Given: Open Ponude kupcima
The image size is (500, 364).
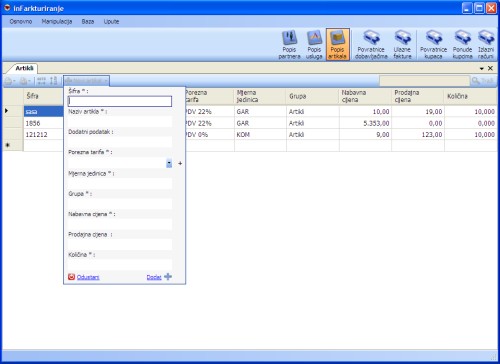Looking at the screenshot, I should pos(462,45).
